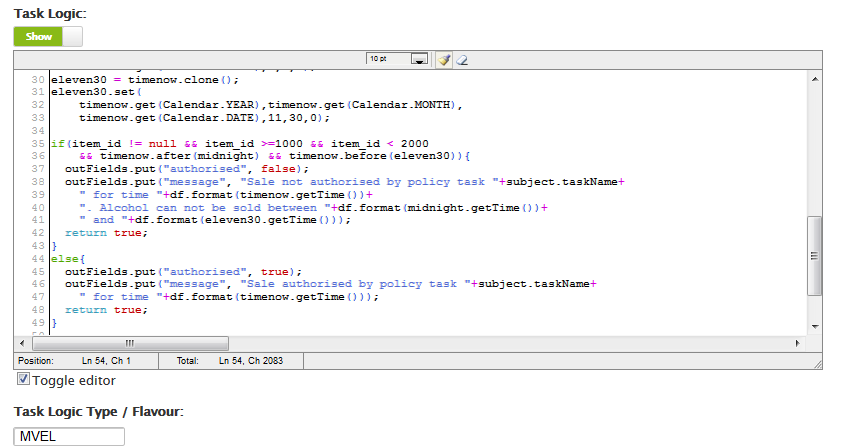Click 'return true;' on line 42
Image resolution: width=843 pixels, height=448 pixels.
106,233
